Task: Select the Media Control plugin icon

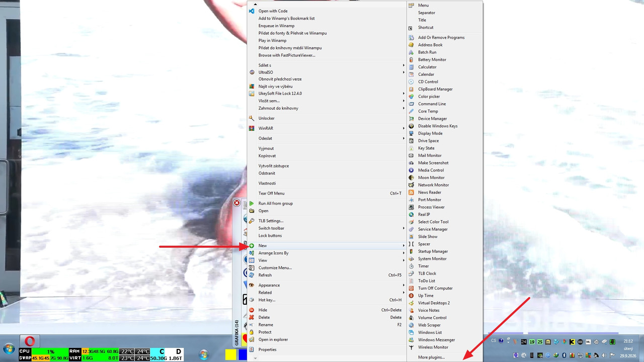Action: 411,170
